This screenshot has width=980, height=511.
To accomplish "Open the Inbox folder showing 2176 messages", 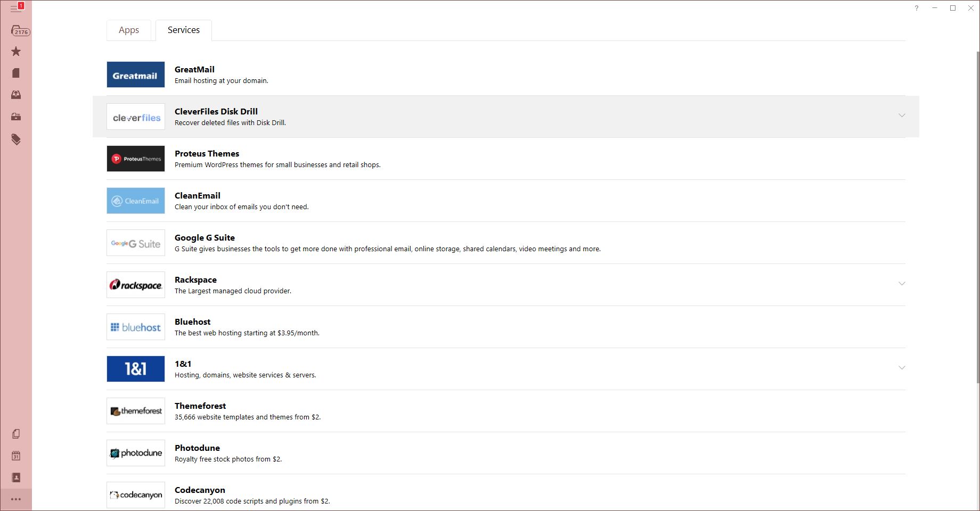I will click(x=18, y=29).
